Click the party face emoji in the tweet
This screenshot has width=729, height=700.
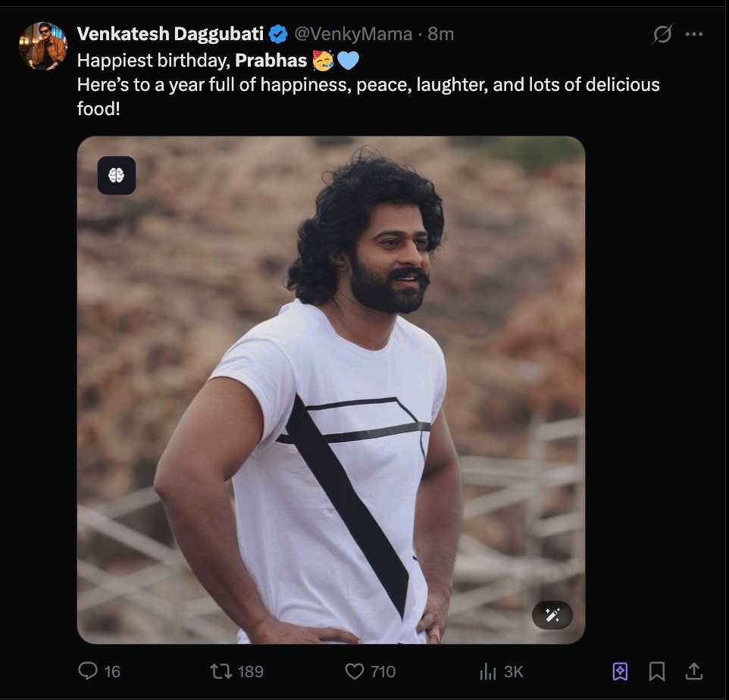[x=323, y=60]
